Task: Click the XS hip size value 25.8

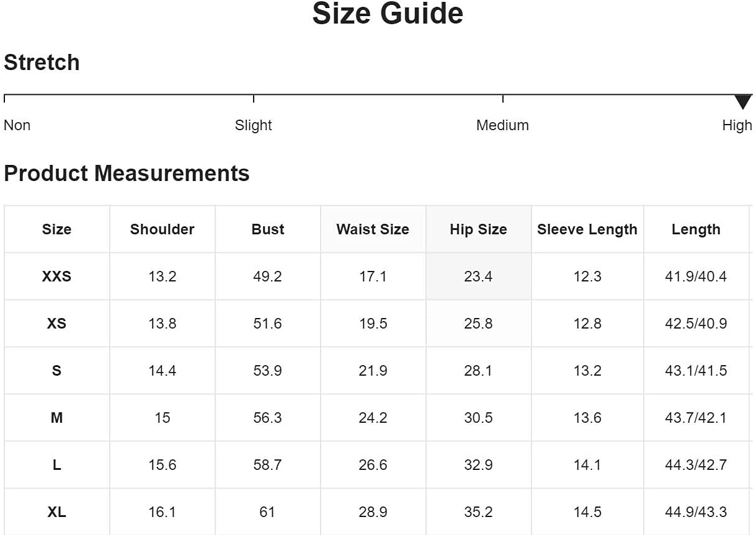Action: [x=478, y=324]
